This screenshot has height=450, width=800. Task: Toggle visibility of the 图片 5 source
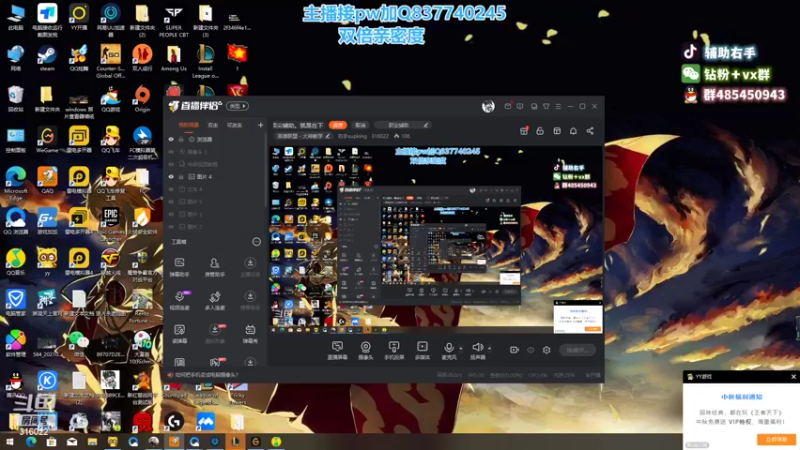[x=171, y=202]
